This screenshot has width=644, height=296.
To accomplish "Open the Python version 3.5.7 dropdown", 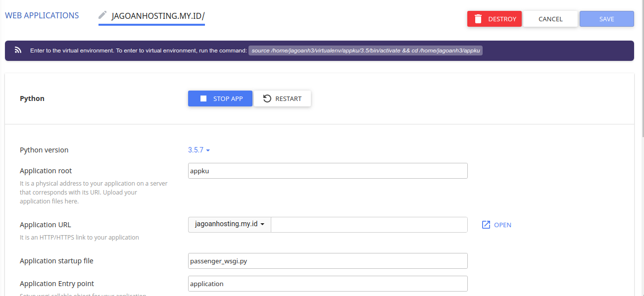I will (199, 150).
